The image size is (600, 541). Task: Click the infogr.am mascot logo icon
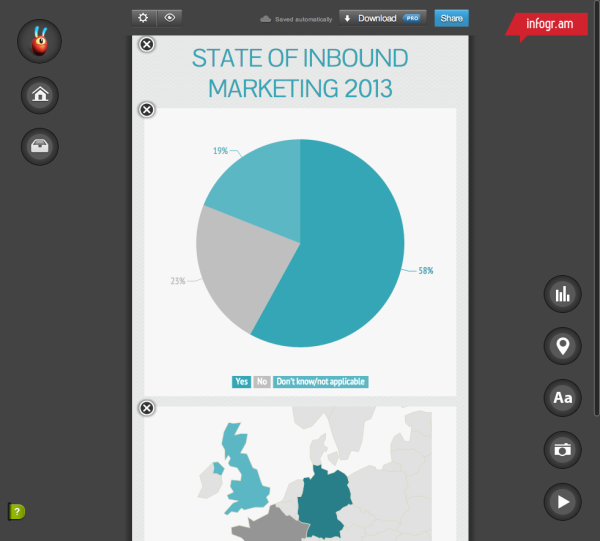39,41
